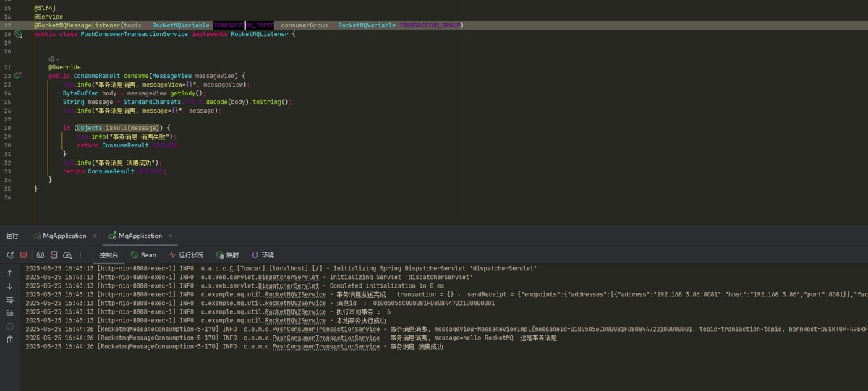The height and width of the screenshot is (391, 868).
Task: Click line number 17 in the gutter
Action: pos(7,25)
